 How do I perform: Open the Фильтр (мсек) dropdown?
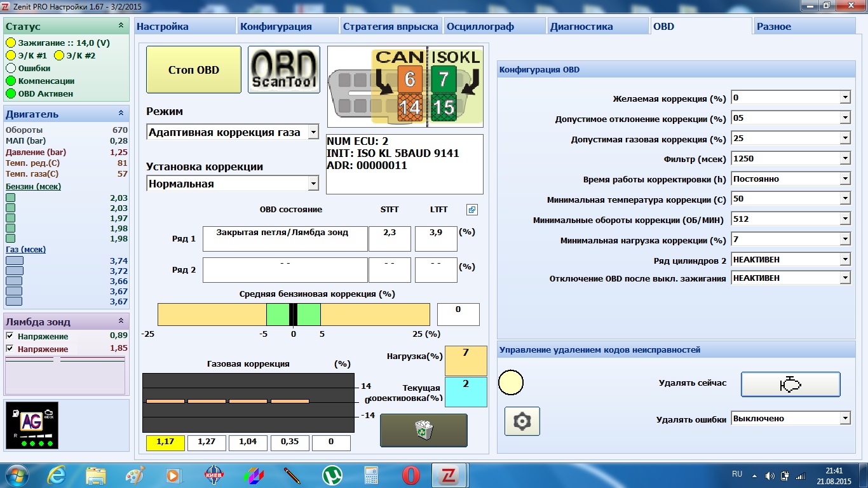pos(844,158)
